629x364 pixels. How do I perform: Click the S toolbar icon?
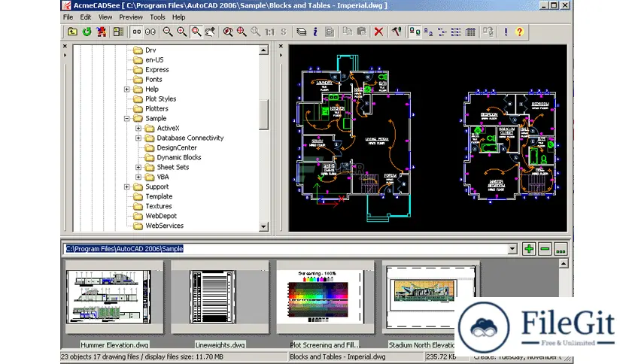pyautogui.click(x=284, y=32)
